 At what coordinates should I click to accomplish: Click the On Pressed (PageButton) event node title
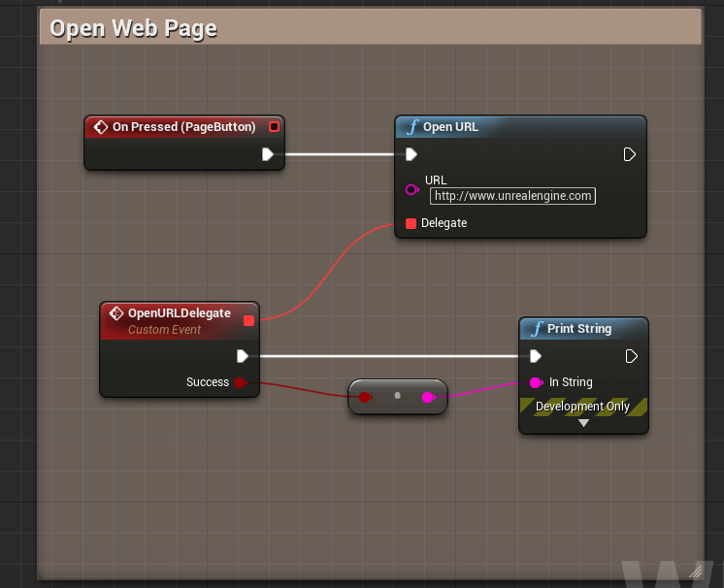pyautogui.click(x=183, y=127)
